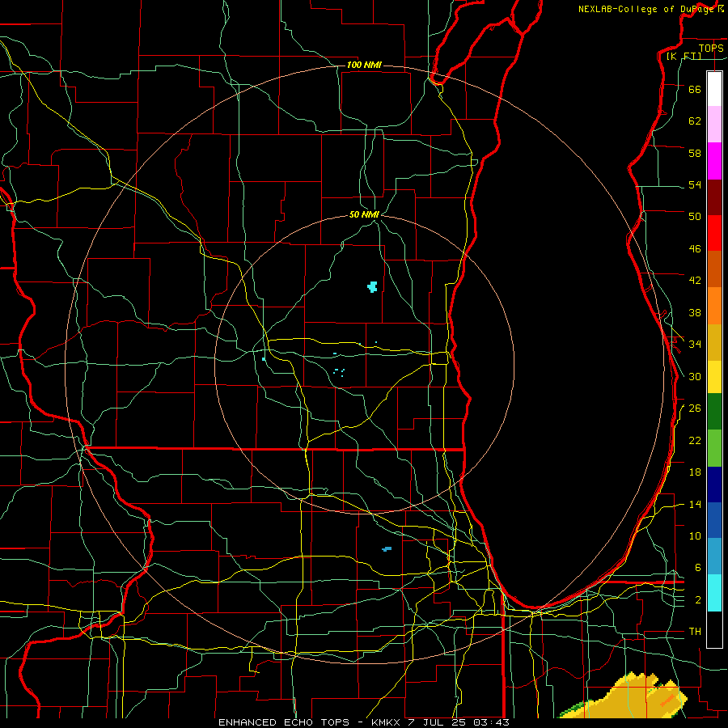Click the legend value "38"
This screenshot has width=728, height=728.
coord(695,312)
